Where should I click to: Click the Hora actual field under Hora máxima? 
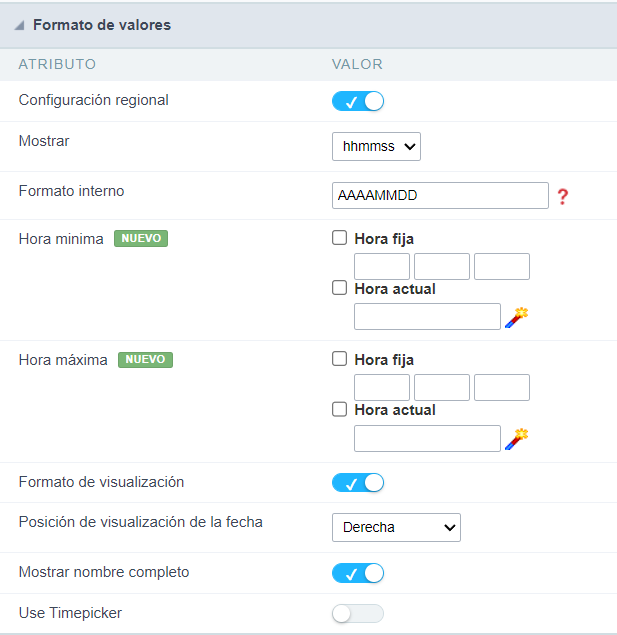(427, 438)
